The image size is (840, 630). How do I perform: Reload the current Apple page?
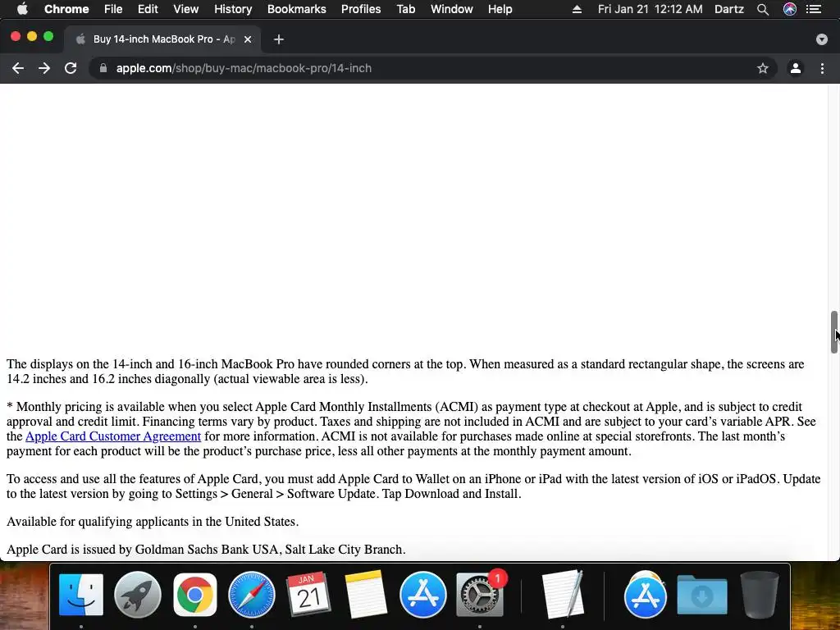click(x=71, y=68)
